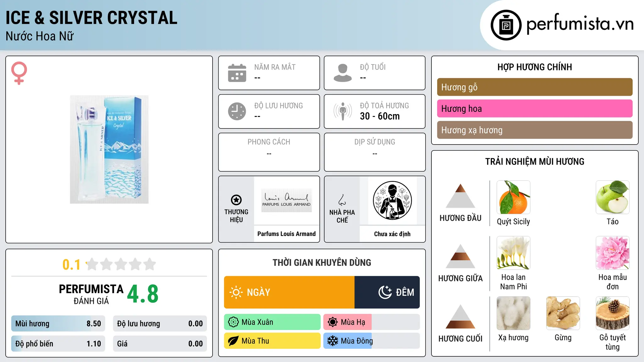Click the Quýt Sicily note image
The width and height of the screenshot is (644, 362).
[514, 197]
